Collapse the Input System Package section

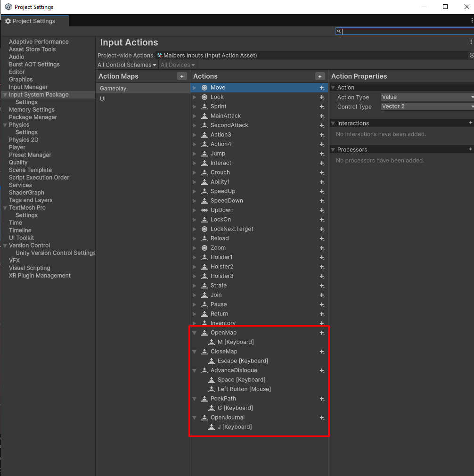tap(5, 95)
